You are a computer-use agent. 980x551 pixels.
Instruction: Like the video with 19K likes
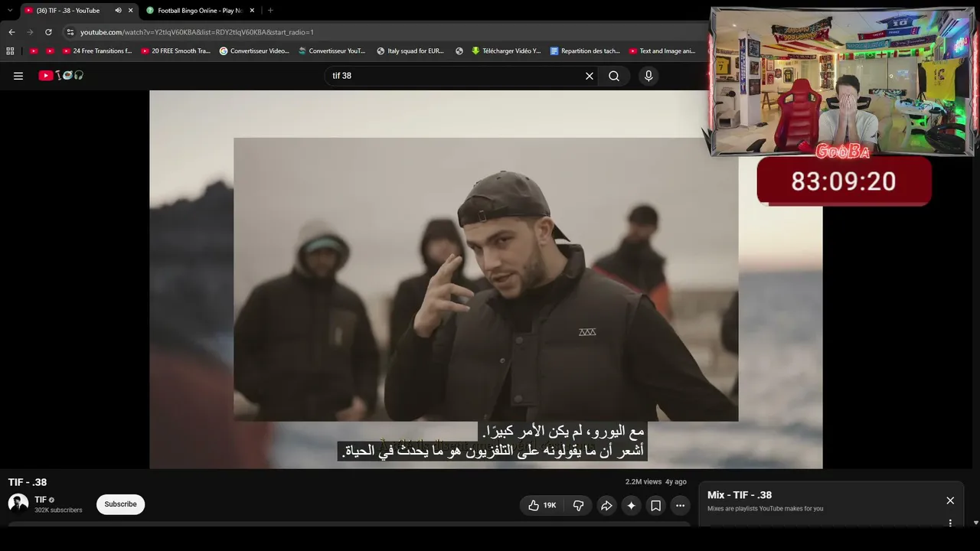542,505
